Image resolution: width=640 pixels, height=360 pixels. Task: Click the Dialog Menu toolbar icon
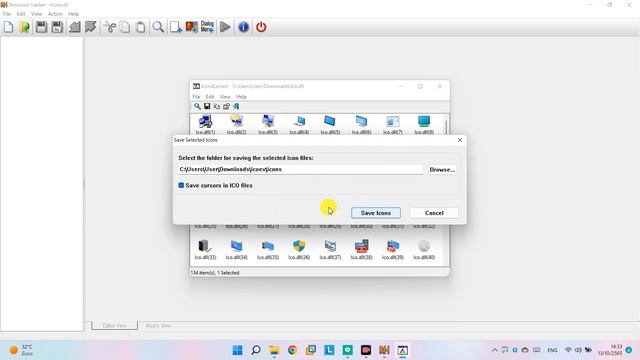pos(207,27)
